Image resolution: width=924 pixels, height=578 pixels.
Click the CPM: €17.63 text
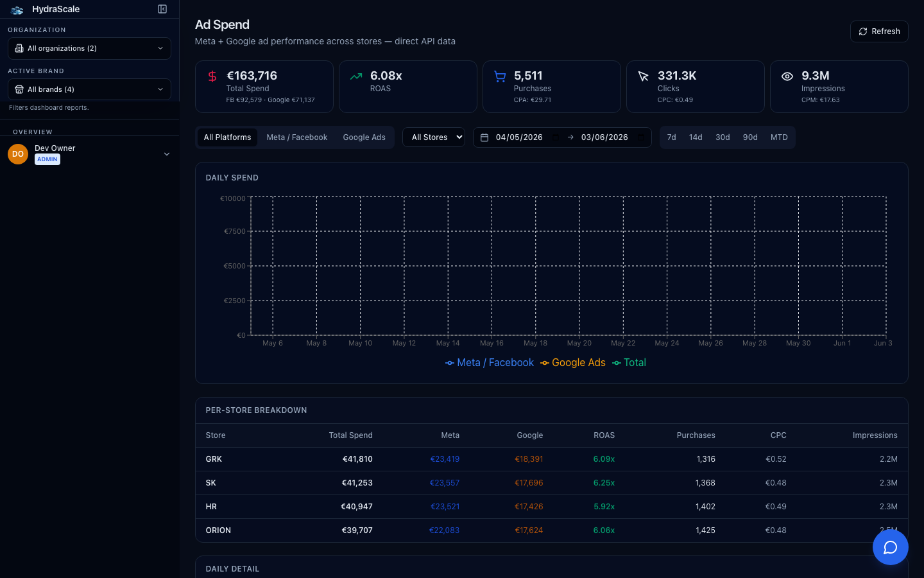tap(821, 100)
